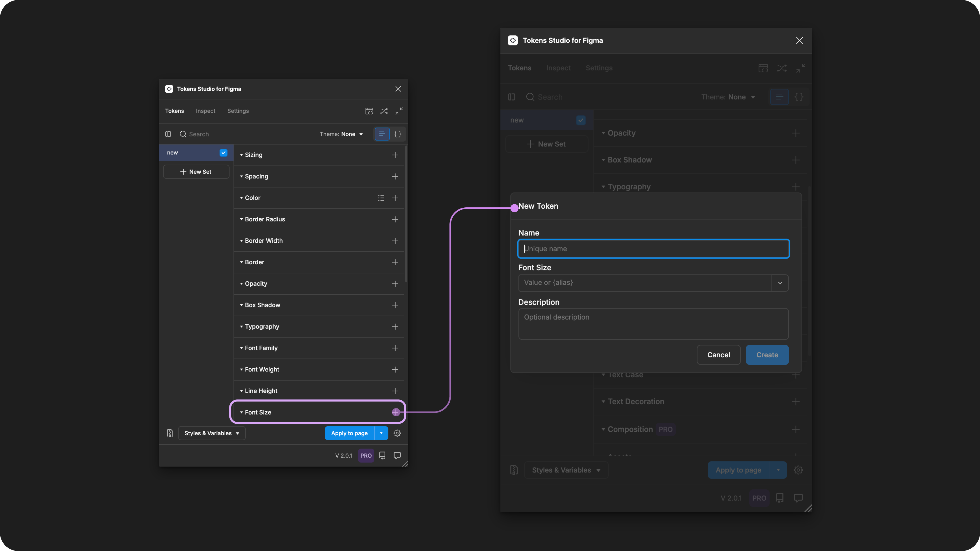Image resolution: width=980 pixels, height=551 pixels.
Task: Select list view mode in left window
Action: 382,134
